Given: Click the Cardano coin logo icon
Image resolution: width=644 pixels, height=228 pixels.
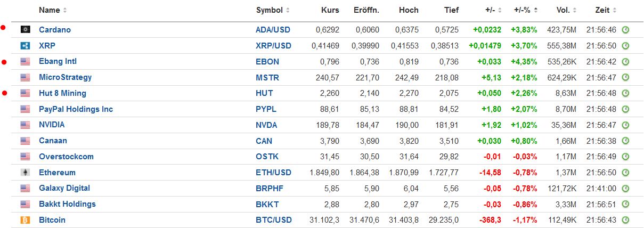Looking at the screenshot, I should [x=25, y=30].
